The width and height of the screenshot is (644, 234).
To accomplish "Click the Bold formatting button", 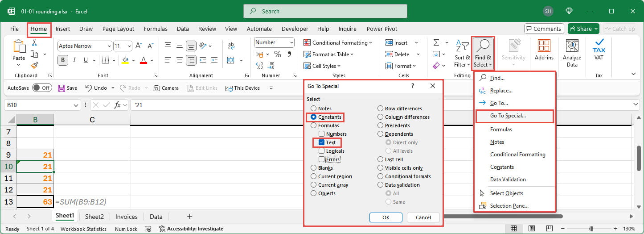I will [63, 60].
